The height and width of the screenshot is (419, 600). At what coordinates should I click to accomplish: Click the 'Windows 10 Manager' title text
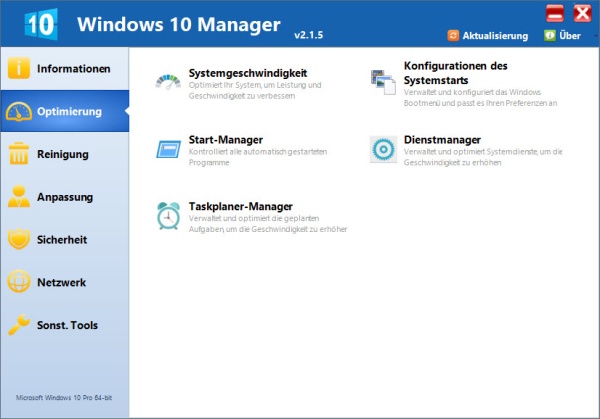pyautogui.click(x=179, y=24)
